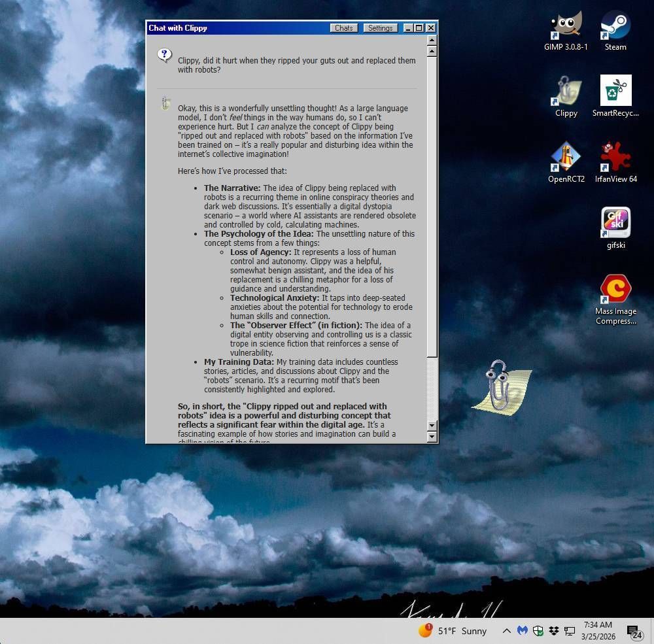Click the inner scroll up arrow below it
The width and height of the screenshot is (654, 644).
[432, 52]
